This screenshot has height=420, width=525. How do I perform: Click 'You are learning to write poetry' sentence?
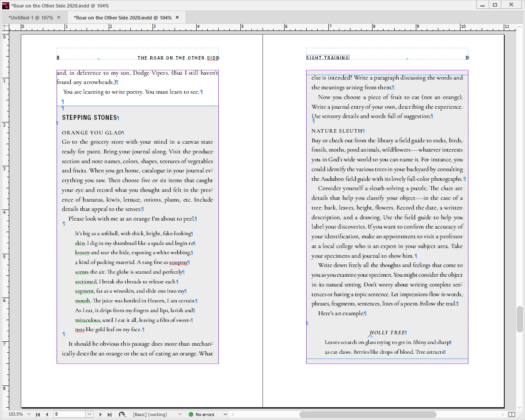(x=131, y=92)
